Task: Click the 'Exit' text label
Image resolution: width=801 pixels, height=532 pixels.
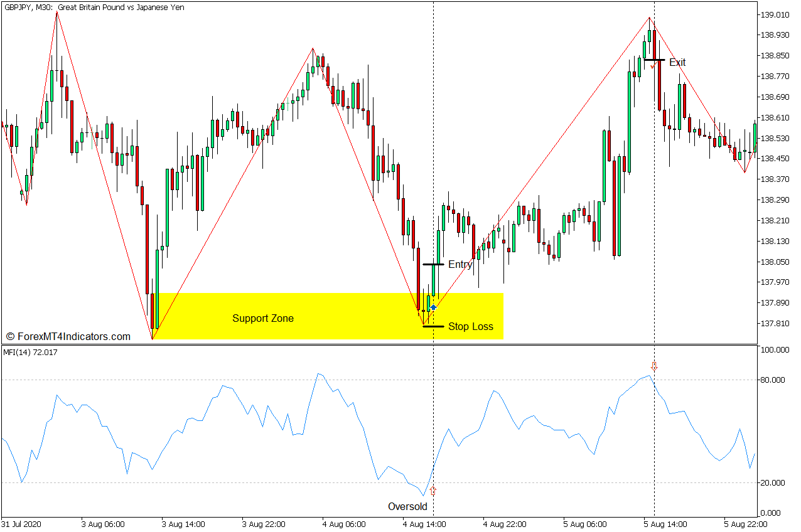Action: (x=677, y=62)
